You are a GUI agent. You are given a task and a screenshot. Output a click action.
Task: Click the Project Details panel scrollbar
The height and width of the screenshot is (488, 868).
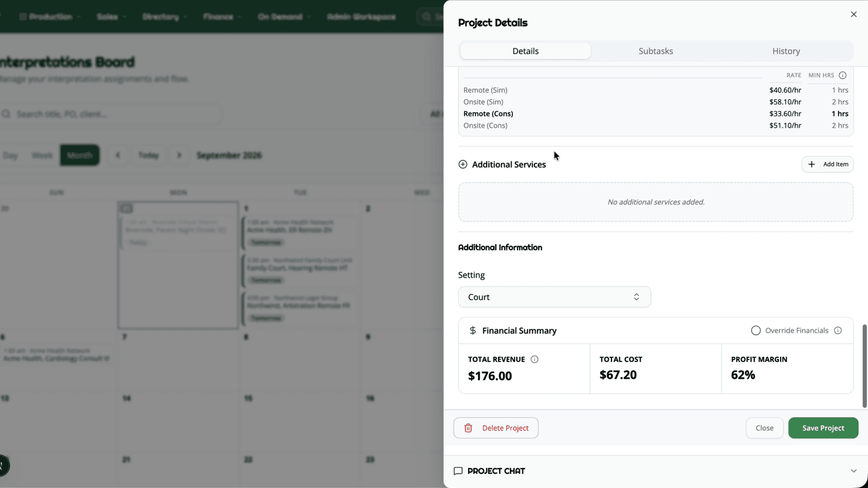[x=865, y=365]
